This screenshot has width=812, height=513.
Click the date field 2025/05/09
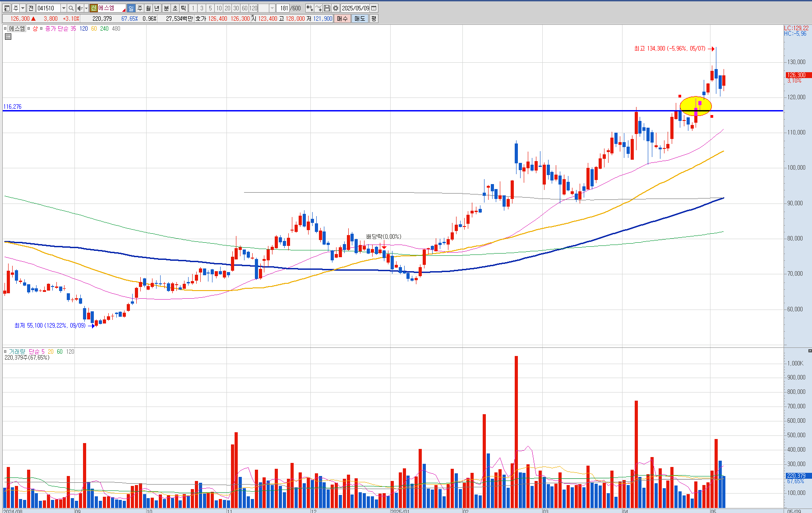355,8
